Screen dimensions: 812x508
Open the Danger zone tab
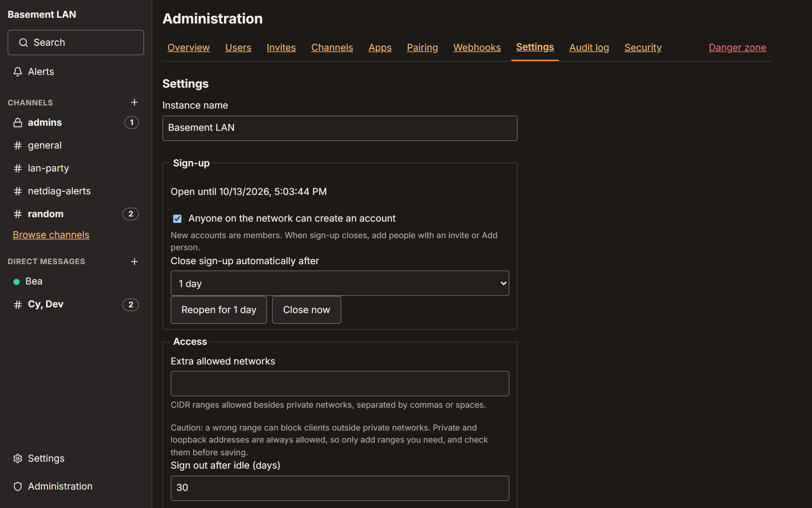737,47
